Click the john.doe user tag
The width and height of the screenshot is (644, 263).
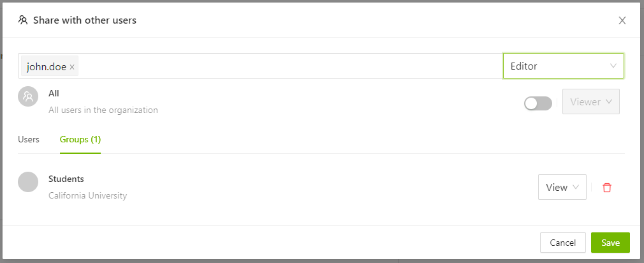tap(46, 66)
